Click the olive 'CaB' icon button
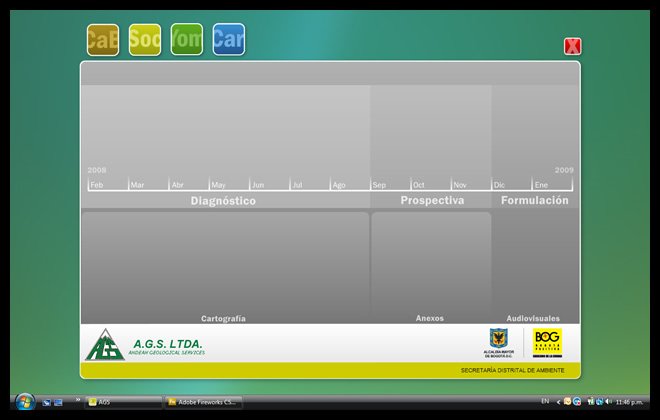Image resolution: width=660 pixels, height=420 pixels. point(103,40)
